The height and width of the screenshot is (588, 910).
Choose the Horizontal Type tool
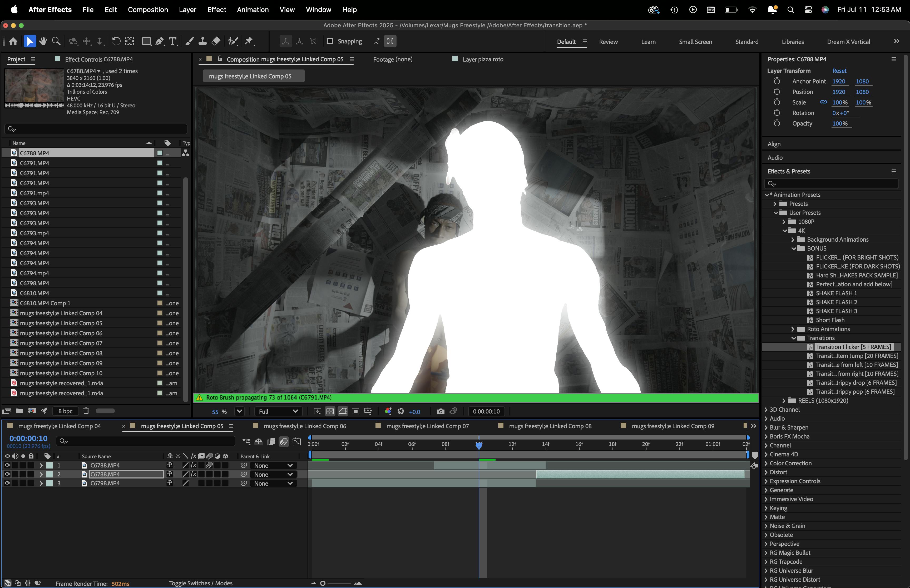pos(173,41)
